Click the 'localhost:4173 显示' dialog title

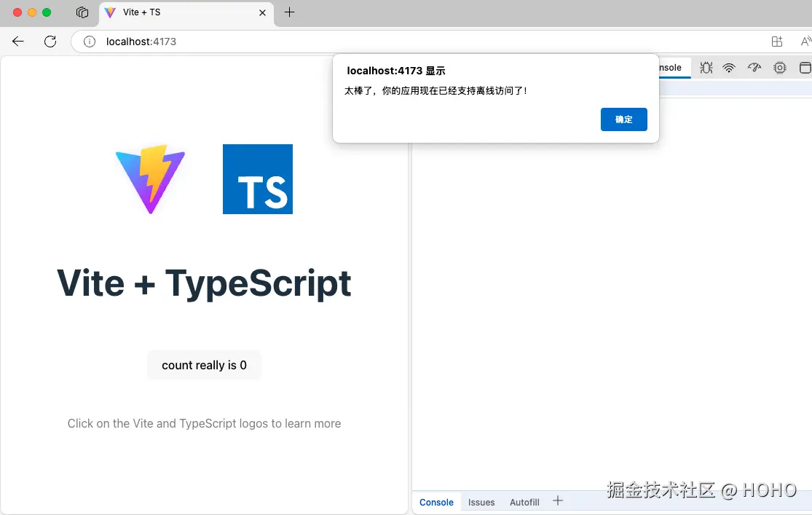pyautogui.click(x=396, y=71)
